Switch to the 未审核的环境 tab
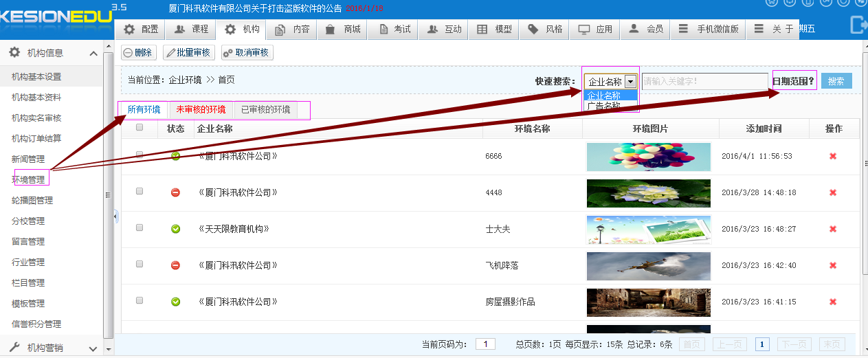The width and height of the screenshot is (868, 358). [201, 109]
